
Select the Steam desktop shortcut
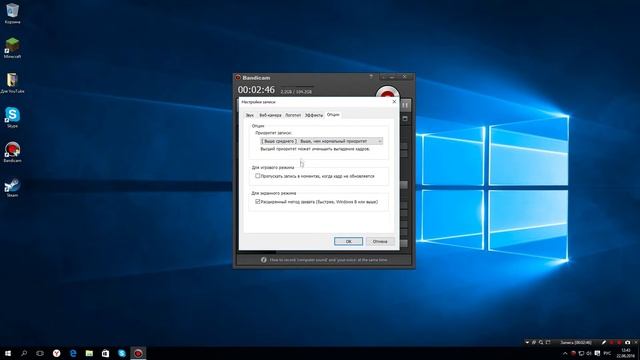pyautogui.click(x=12, y=187)
